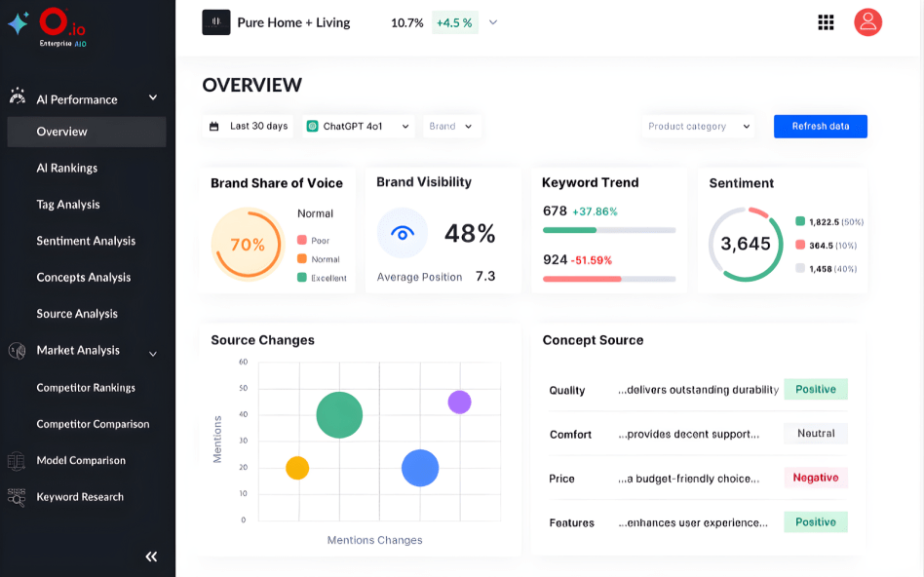Go to Sentiment Analysis page

tap(86, 241)
